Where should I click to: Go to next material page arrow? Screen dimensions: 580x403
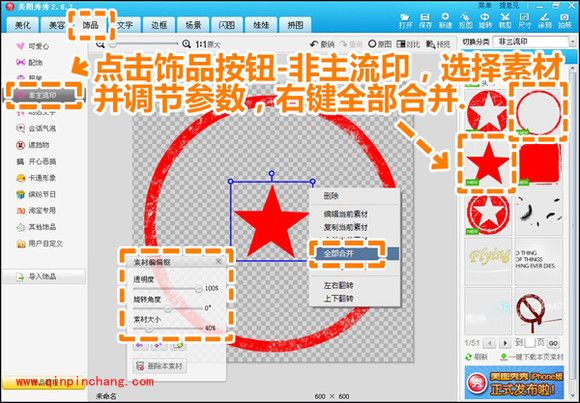(505, 343)
